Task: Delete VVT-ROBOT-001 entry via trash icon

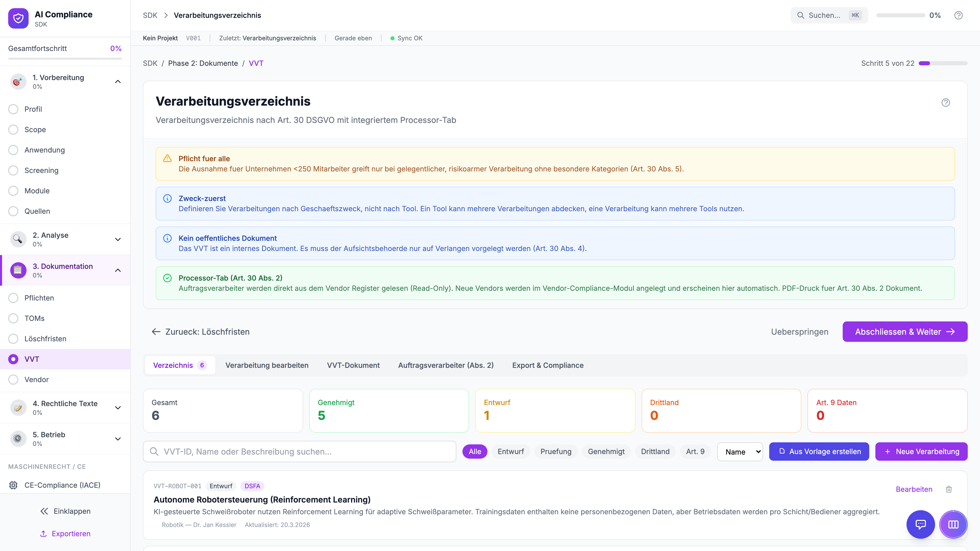Action: tap(949, 490)
